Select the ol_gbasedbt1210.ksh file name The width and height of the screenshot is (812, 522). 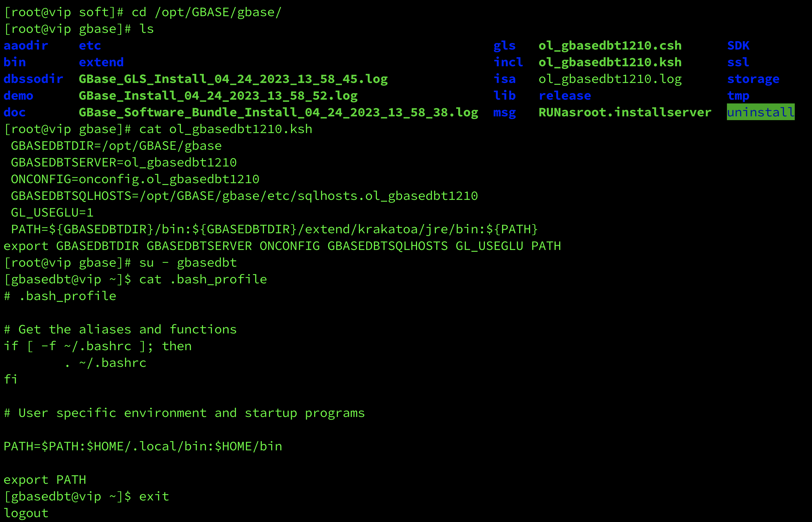click(610, 62)
